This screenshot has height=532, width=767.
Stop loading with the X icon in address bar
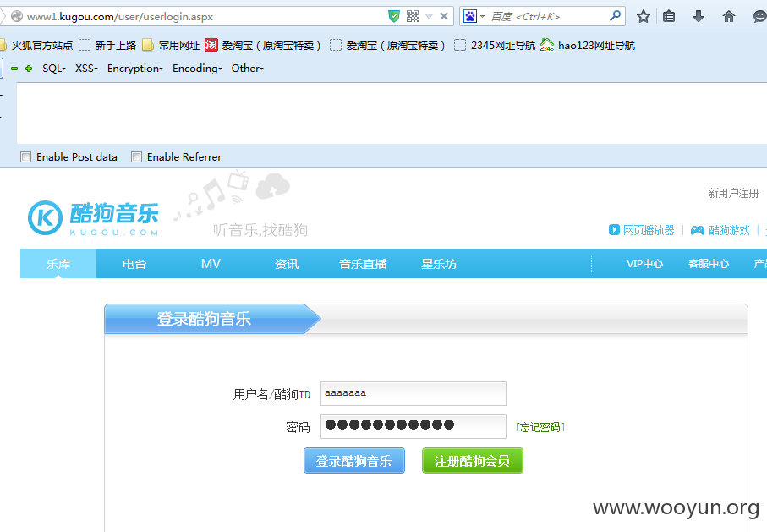click(444, 17)
